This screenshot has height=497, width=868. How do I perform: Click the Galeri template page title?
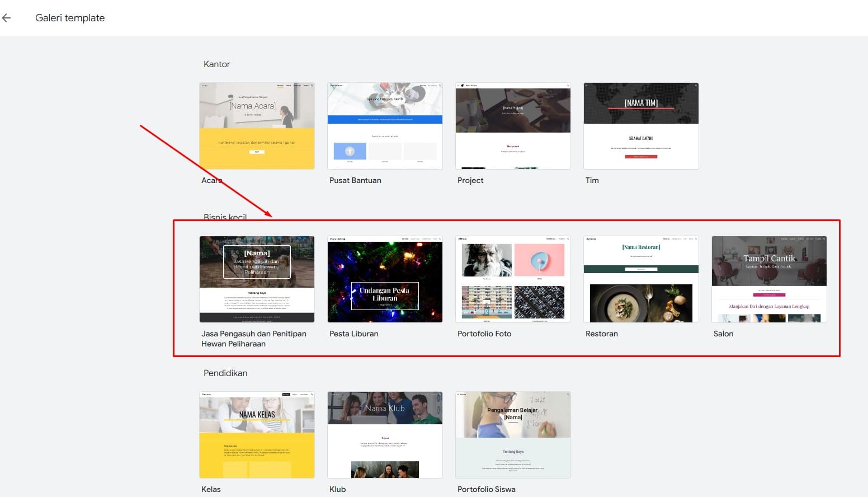tap(70, 18)
